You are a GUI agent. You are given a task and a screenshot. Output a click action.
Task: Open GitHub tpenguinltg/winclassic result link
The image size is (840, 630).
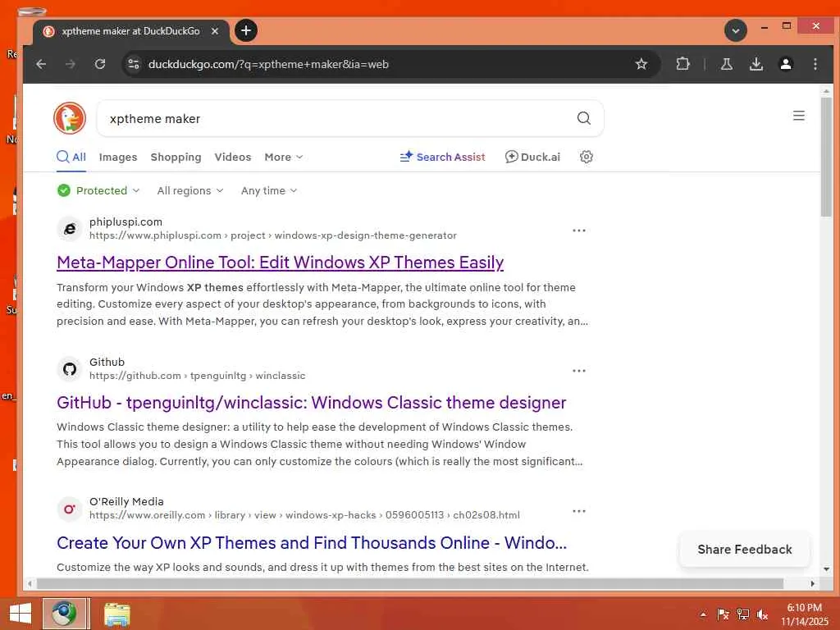click(x=311, y=403)
